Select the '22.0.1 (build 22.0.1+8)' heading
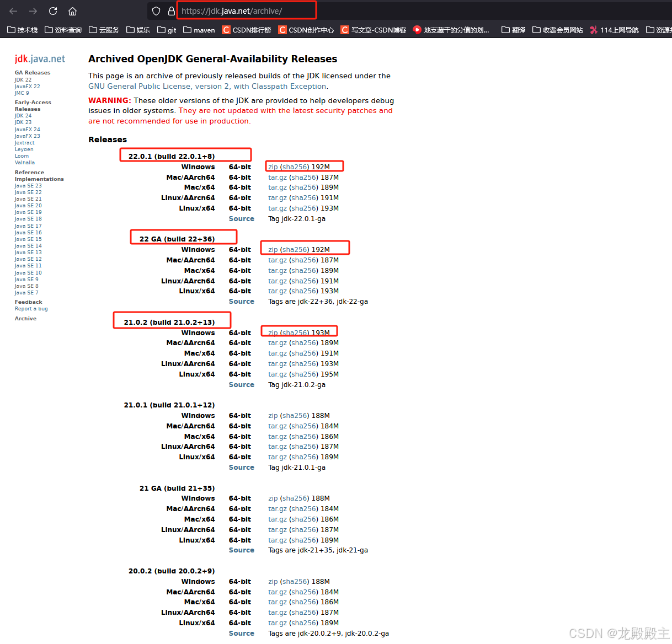The height and width of the screenshot is (644, 672). pyautogui.click(x=172, y=157)
